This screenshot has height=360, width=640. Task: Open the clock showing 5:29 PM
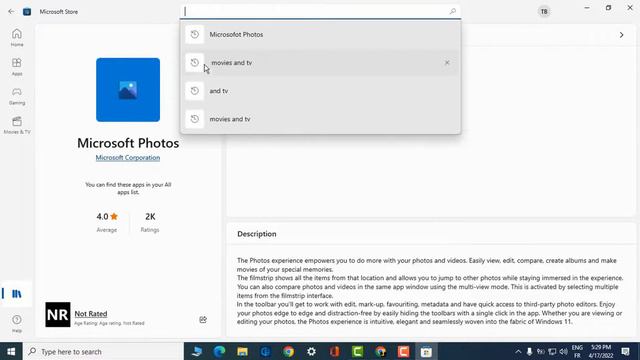pos(601,351)
